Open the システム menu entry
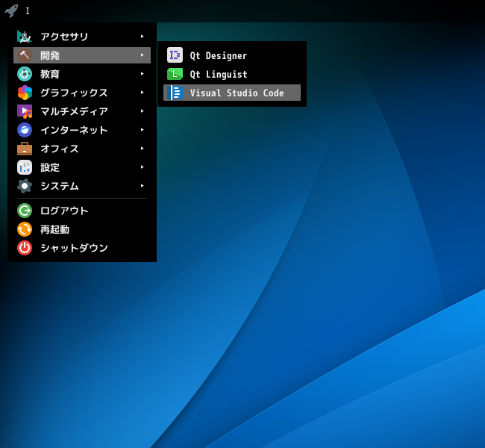This screenshot has height=448, width=485. click(x=82, y=186)
